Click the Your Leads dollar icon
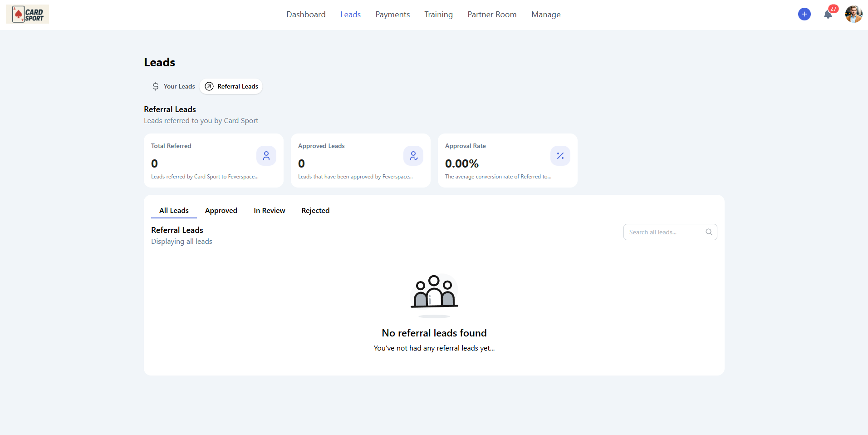This screenshot has width=868, height=435. coord(156,86)
